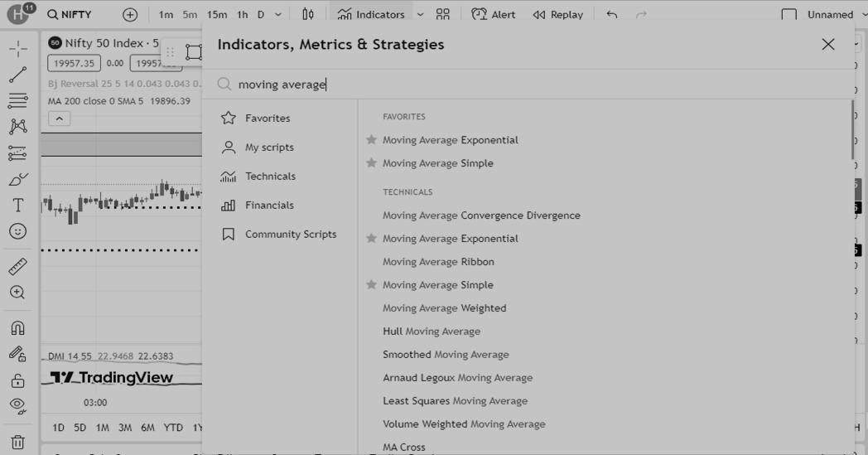Toggle hide all drawings eye icon

click(17, 406)
